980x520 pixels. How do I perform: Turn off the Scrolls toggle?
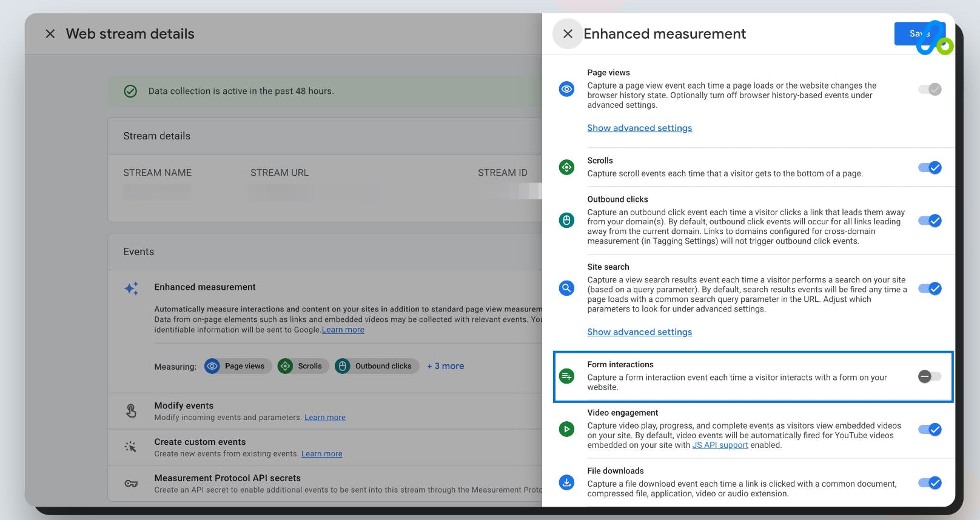[930, 167]
